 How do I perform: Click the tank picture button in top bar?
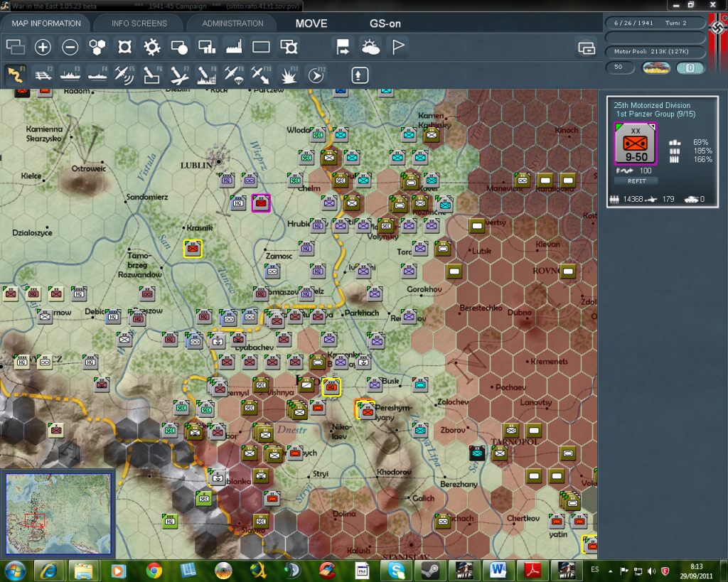coord(655,68)
